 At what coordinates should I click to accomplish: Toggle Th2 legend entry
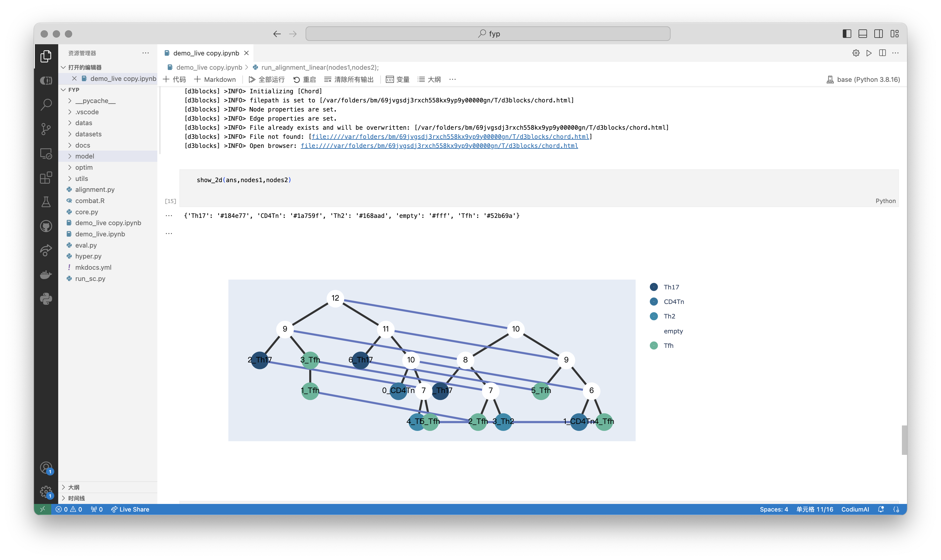(x=662, y=316)
